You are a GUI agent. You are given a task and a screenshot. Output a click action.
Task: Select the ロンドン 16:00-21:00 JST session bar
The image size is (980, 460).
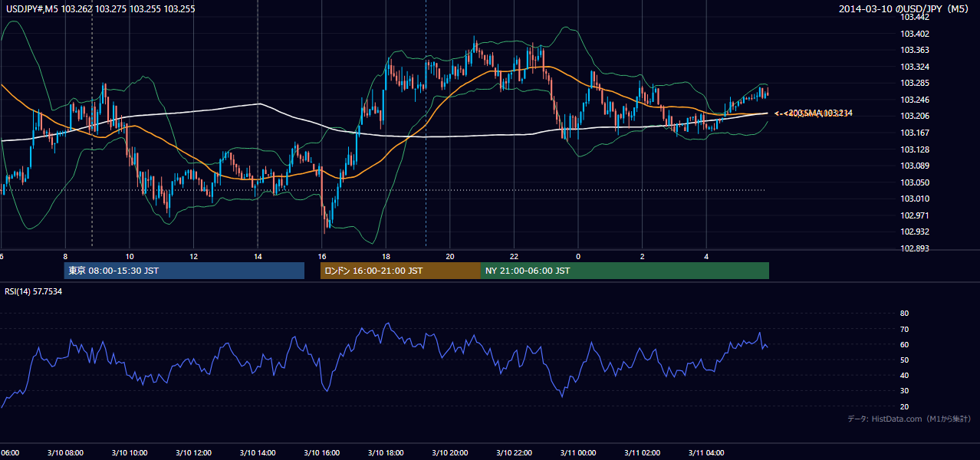[400, 271]
